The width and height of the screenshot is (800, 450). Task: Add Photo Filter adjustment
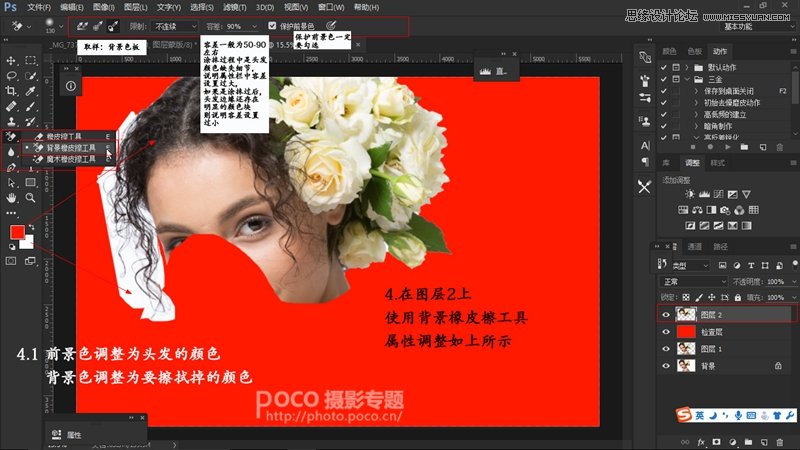coord(725,210)
